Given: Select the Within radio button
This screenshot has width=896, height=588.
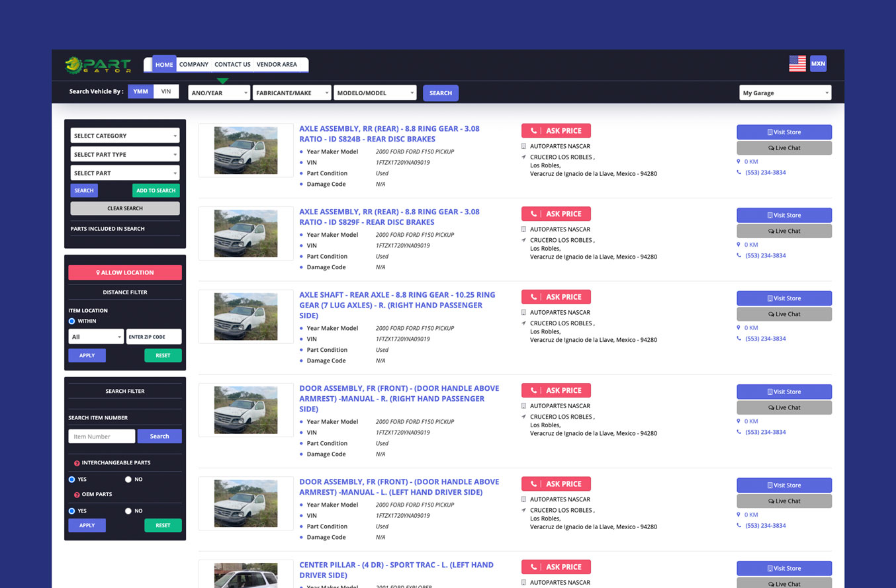Looking at the screenshot, I should tap(71, 321).
